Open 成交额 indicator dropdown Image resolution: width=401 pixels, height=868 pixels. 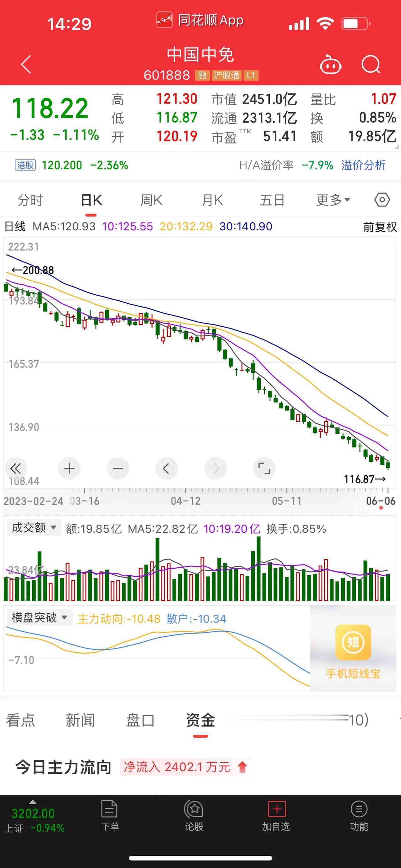pyautogui.click(x=34, y=528)
